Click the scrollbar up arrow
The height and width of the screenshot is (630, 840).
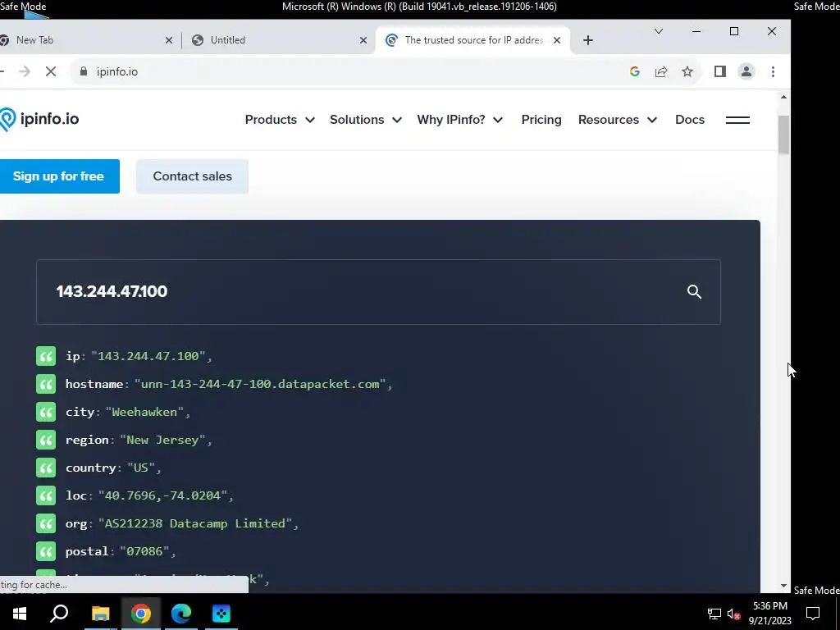click(783, 97)
